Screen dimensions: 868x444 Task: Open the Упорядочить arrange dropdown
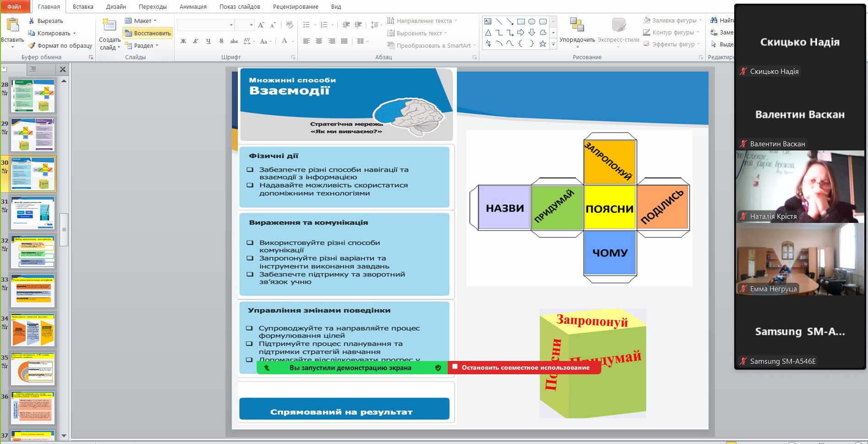tap(577, 32)
